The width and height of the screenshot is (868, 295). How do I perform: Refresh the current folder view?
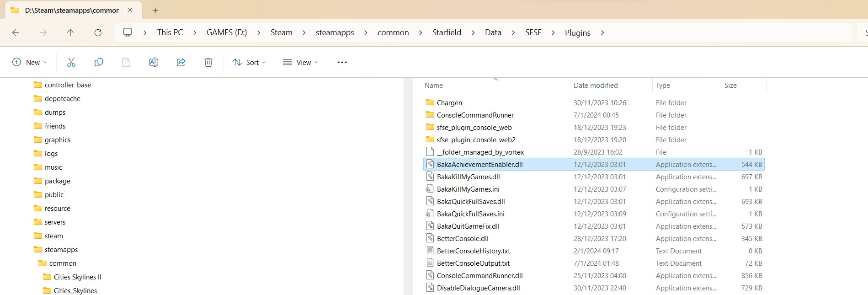click(98, 32)
